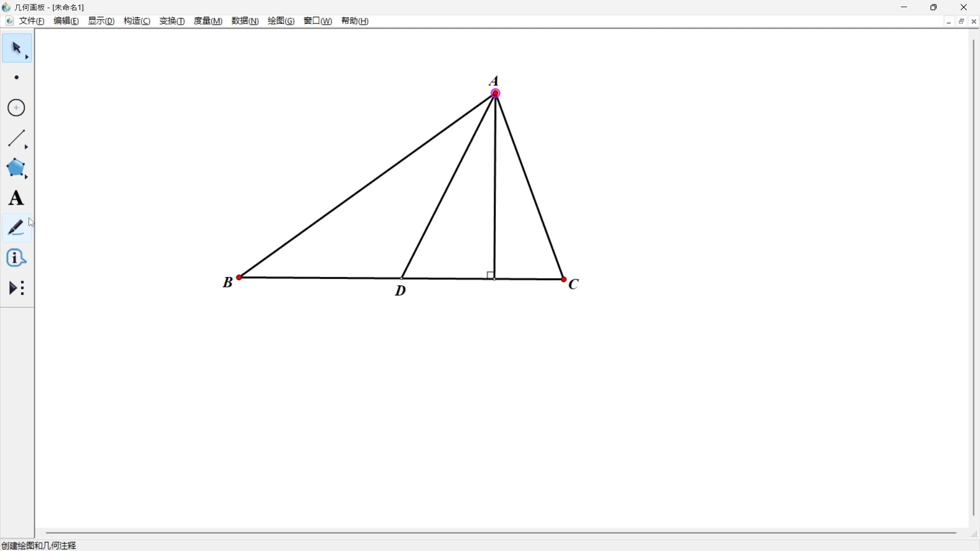
Task: Minimize the inner document window
Action: (949, 22)
